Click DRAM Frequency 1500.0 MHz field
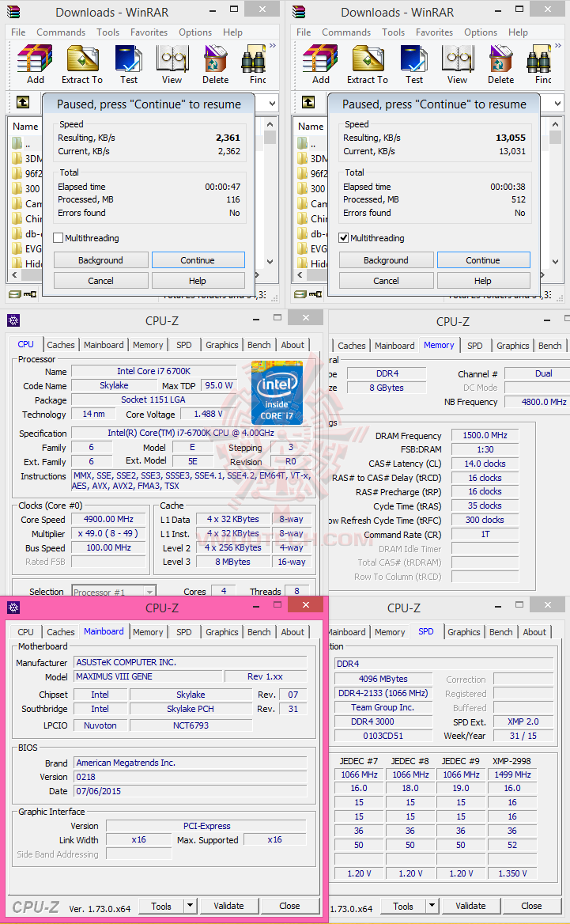Screen dimensions: 570x924 tap(485, 435)
